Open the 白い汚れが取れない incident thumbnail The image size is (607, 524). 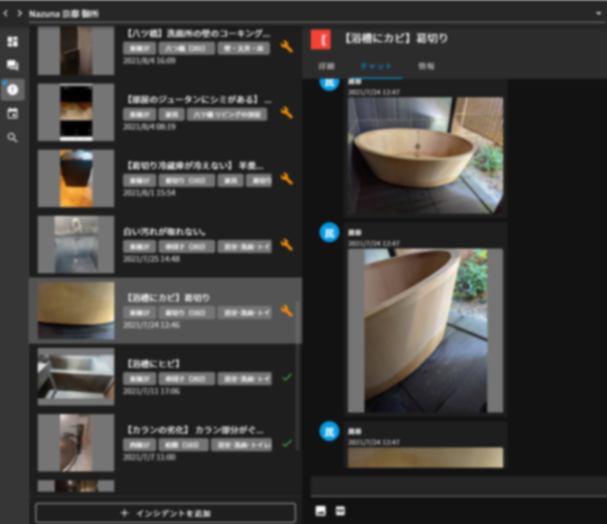76,245
